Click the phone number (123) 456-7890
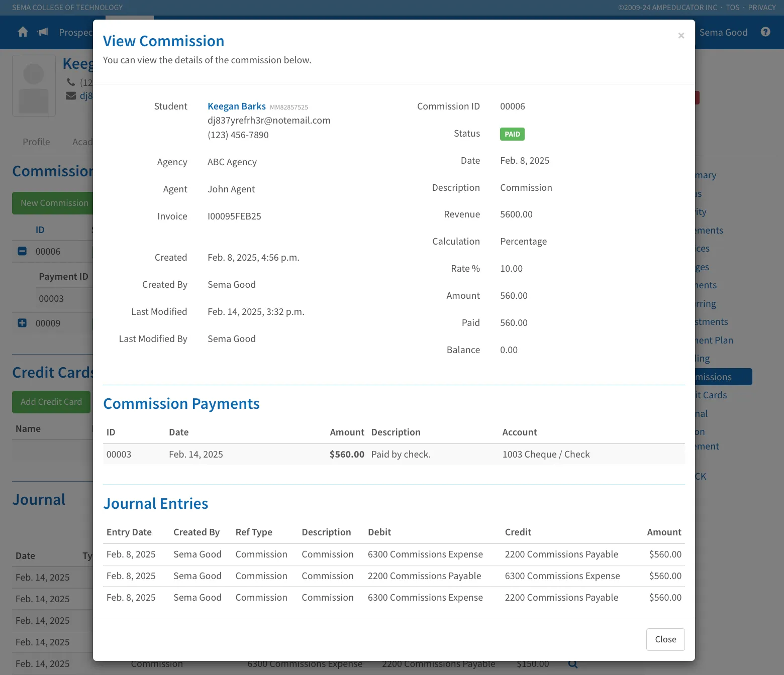This screenshot has height=675, width=784. 238,135
